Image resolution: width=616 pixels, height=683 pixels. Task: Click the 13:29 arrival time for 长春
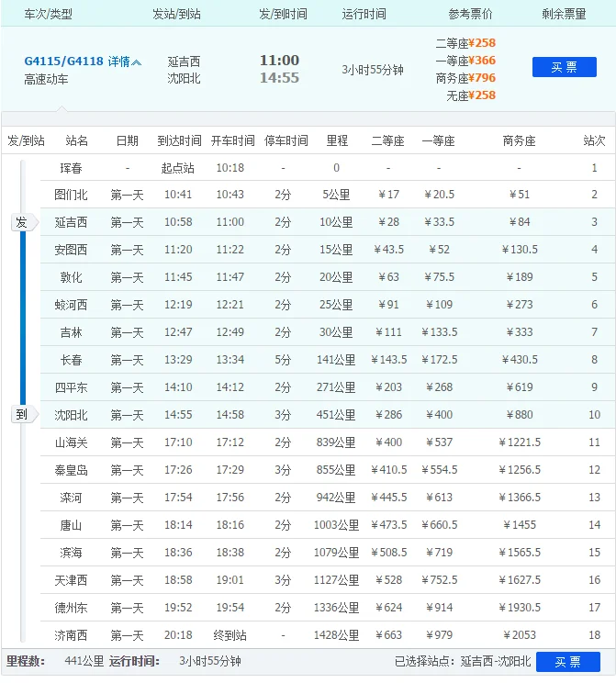tap(178, 360)
